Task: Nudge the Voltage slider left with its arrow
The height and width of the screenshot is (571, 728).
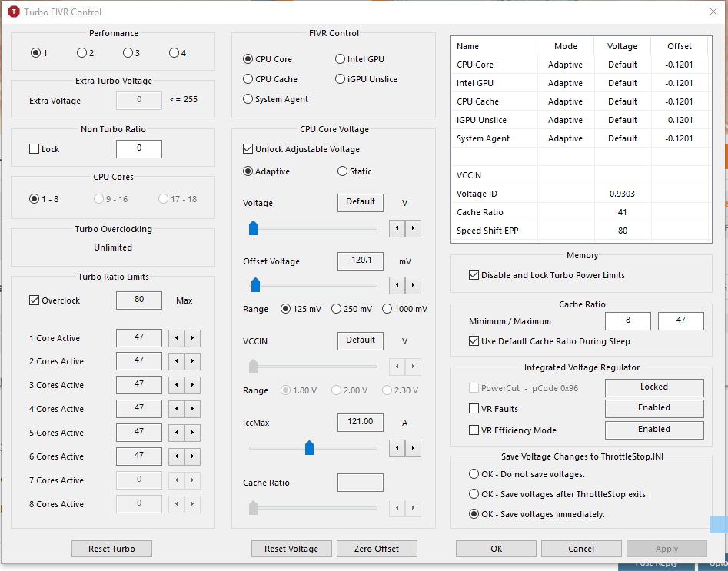Action: (x=397, y=228)
